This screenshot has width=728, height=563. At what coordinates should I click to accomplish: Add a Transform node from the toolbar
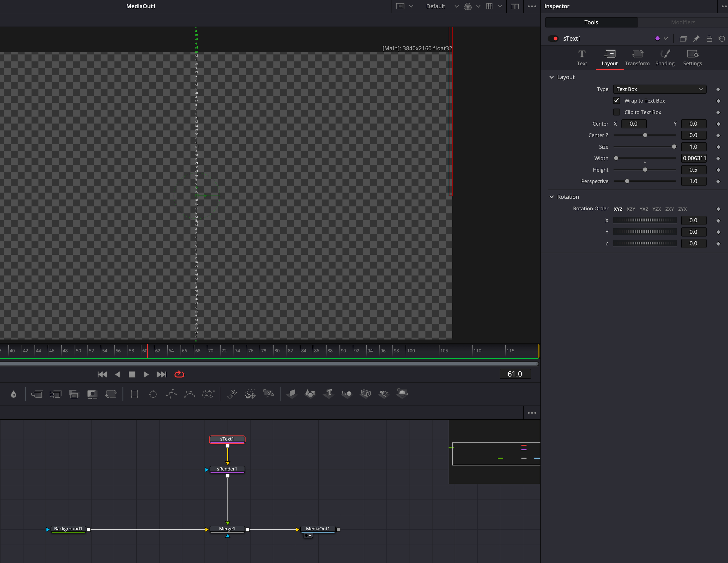[x=111, y=394]
